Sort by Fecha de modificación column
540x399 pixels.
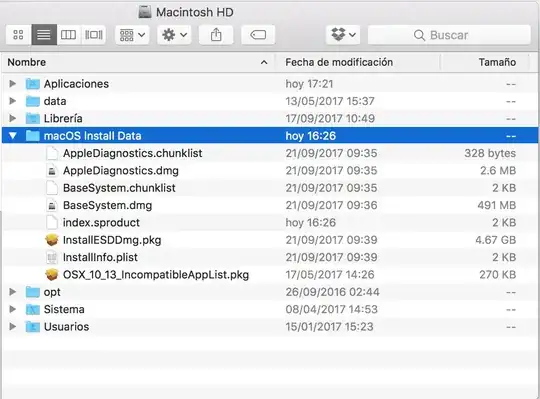point(357,62)
